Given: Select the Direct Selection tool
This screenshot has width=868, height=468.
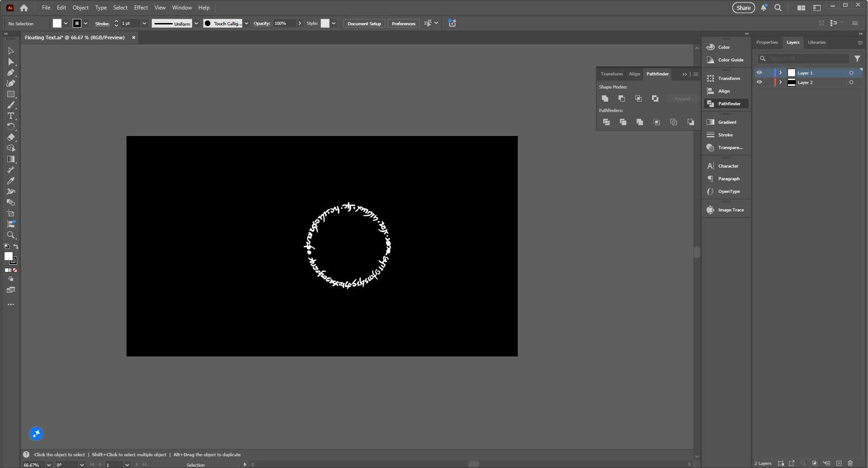Looking at the screenshot, I should point(11,62).
